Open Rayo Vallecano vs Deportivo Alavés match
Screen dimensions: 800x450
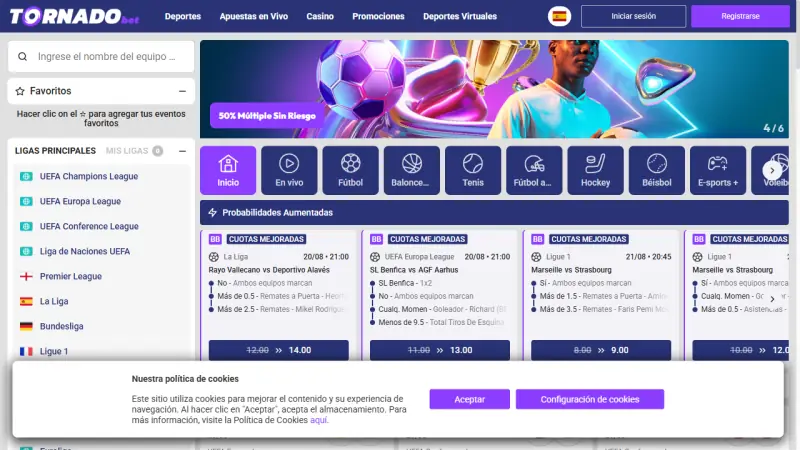click(269, 270)
